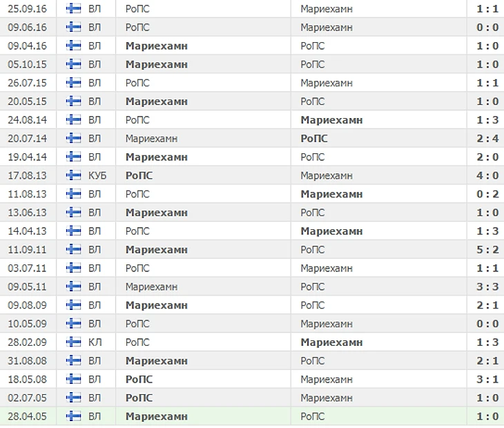Image resolution: width=504 pixels, height=428 pixels.
Task: Select the date 09.04.16
Action: 28,46
